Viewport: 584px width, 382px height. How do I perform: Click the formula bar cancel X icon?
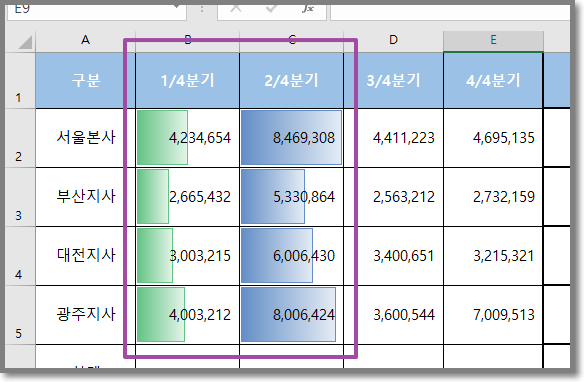(236, 9)
